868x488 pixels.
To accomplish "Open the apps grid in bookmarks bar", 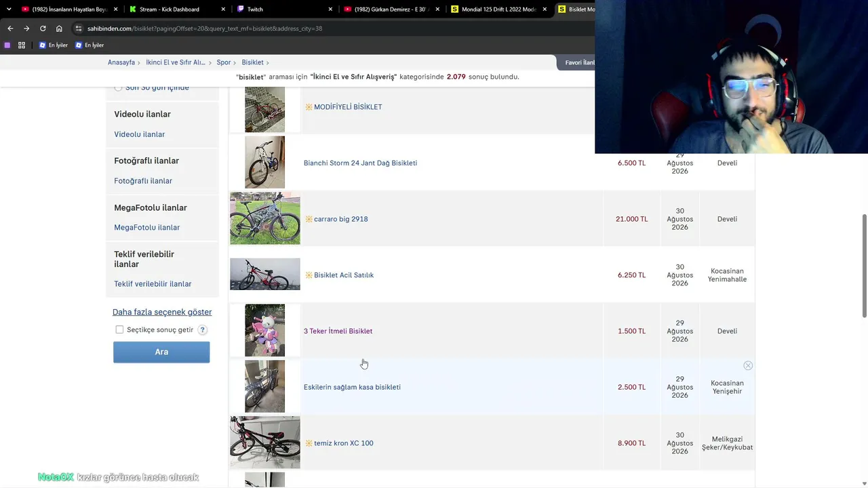I will pos(22,45).
